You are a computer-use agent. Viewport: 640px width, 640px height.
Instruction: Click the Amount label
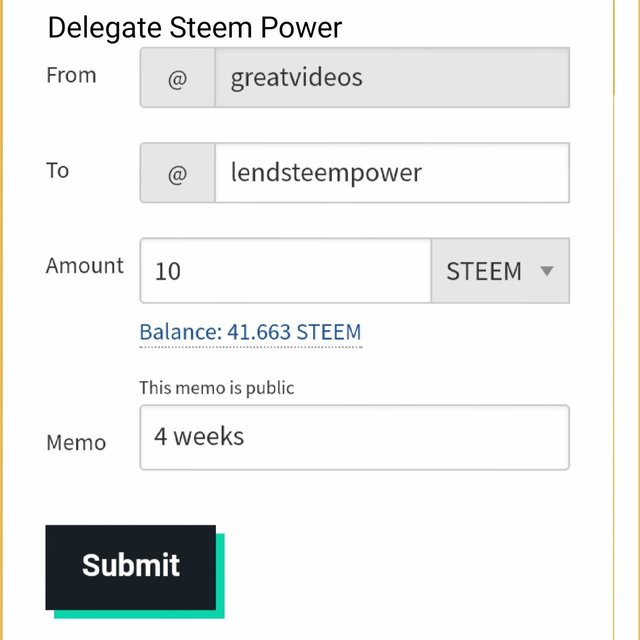click(x=84, y=266)
